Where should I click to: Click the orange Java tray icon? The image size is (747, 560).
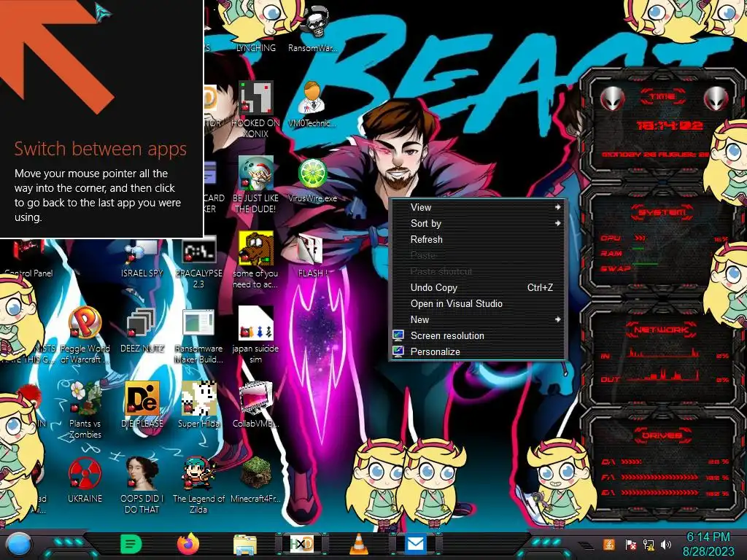(x=609, y=544)
